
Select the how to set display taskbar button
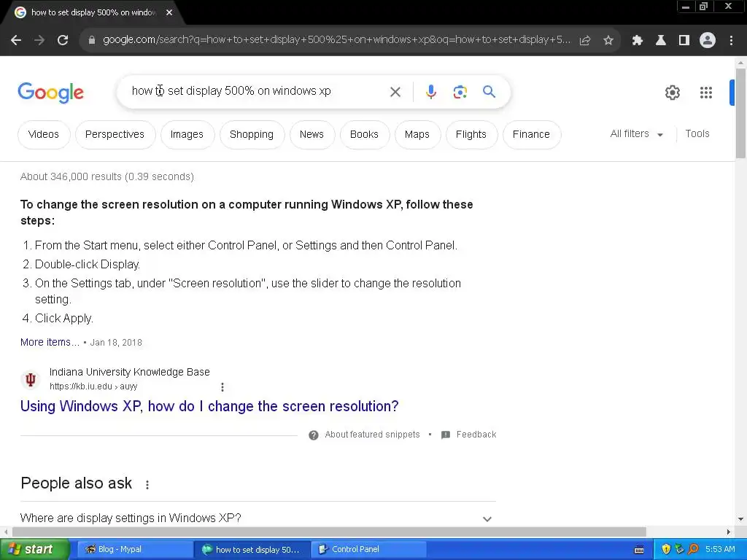[x=252, y=550]
